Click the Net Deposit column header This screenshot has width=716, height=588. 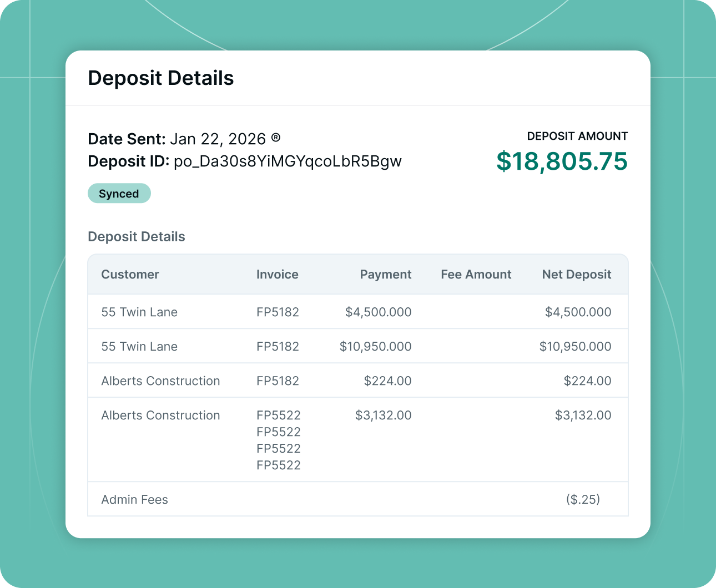click(577, 275)
